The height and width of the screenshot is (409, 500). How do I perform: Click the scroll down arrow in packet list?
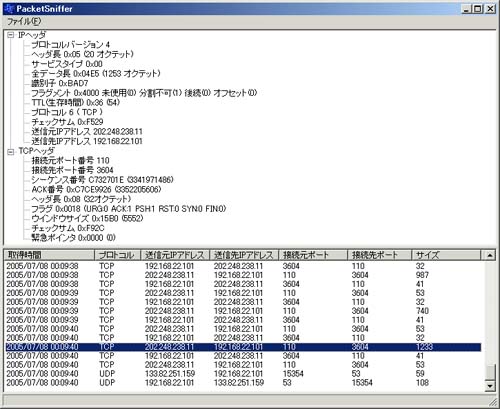pos(490,386)
